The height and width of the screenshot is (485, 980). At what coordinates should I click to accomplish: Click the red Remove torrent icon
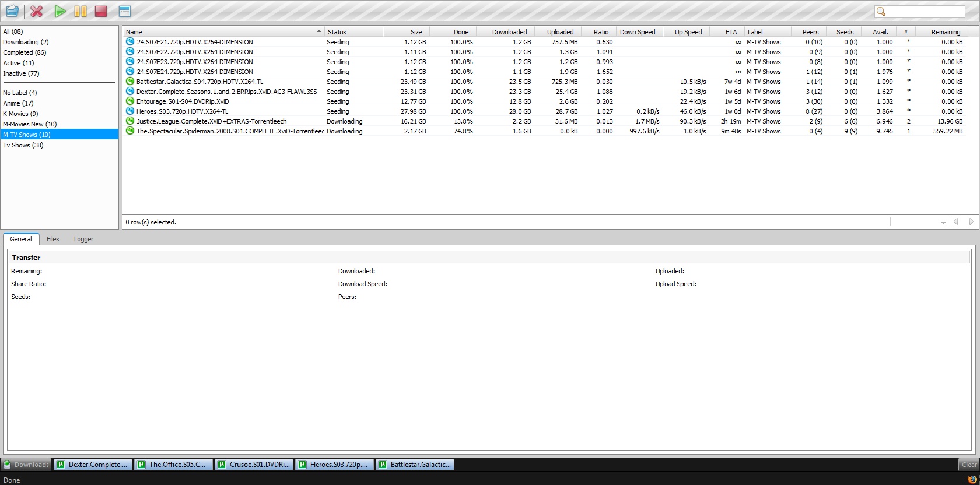tap(36, 11)
